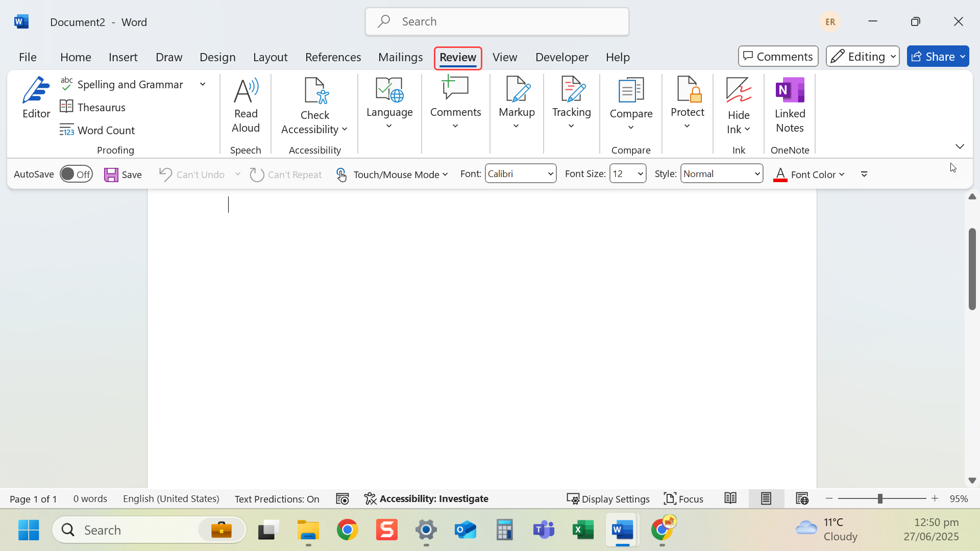Viewport: 980px width, 551px height.
Task: Expand the Undo history dropdown arrow
Action: coord(238,174)
